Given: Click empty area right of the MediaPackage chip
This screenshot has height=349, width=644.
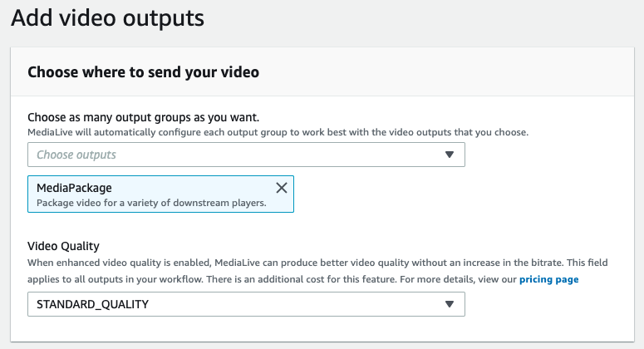Looking at the screenshot, I should 460,194.
